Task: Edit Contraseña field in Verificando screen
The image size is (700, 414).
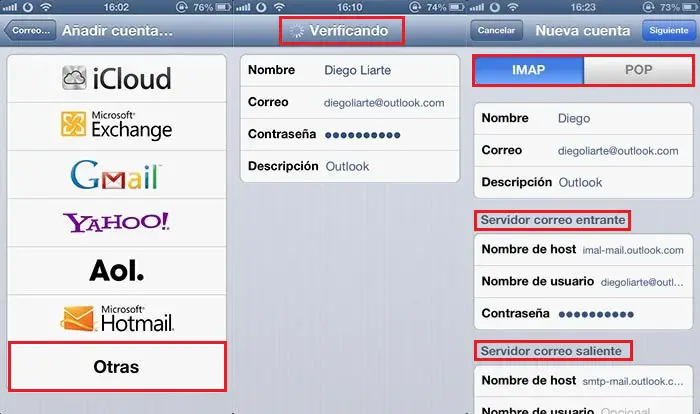Action: [350, 134]
